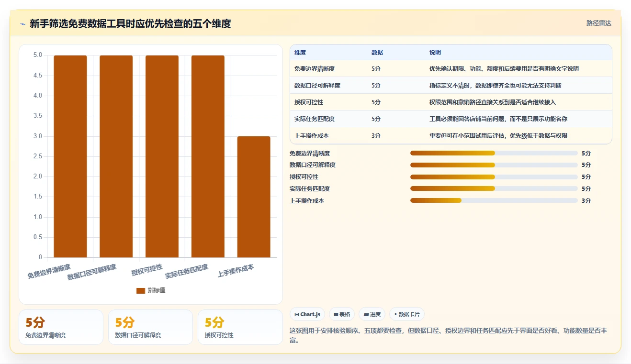This screenshot has height=364, width=631.
Task: Select table cell 上手操作成本
Action: 312,136
